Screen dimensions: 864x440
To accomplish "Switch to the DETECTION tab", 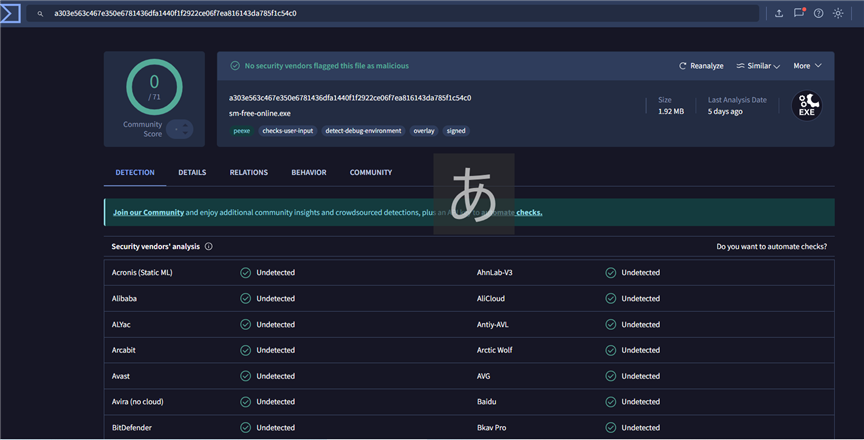I will click(x=135, y=172).
